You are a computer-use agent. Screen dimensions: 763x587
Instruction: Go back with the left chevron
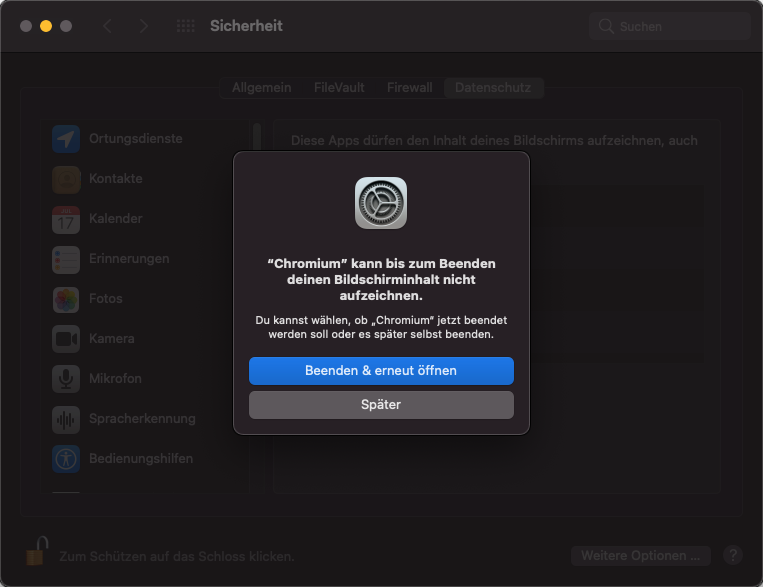pyautogui.click(x=108, y=26)
